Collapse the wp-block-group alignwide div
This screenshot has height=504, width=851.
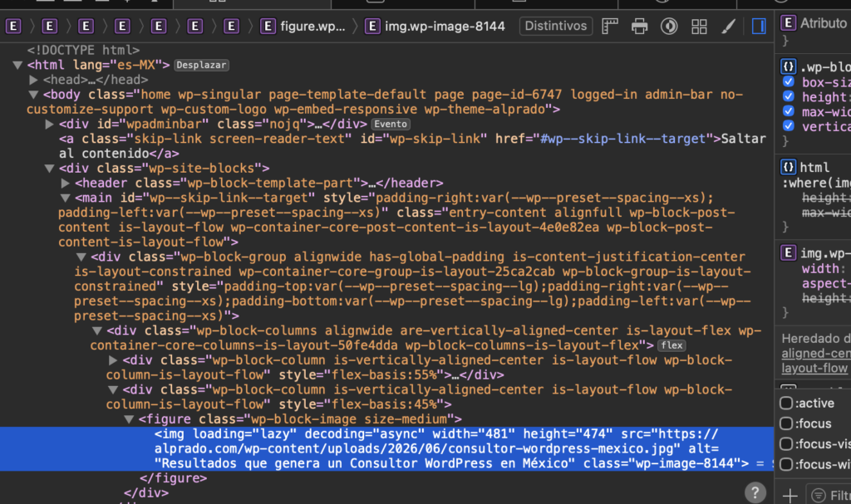pyautogui.click(x=81, y=257)
